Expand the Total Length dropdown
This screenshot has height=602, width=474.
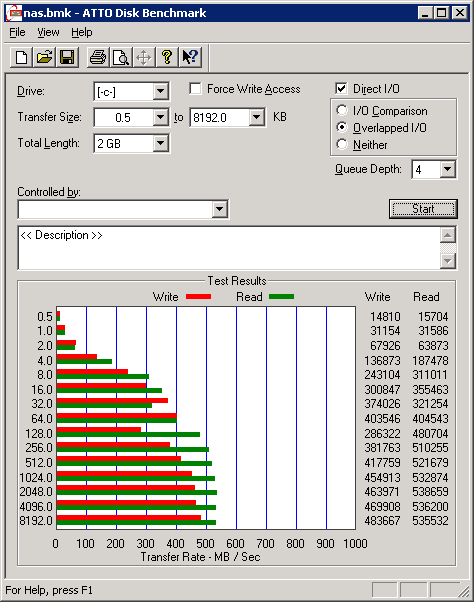click(160, 143)
